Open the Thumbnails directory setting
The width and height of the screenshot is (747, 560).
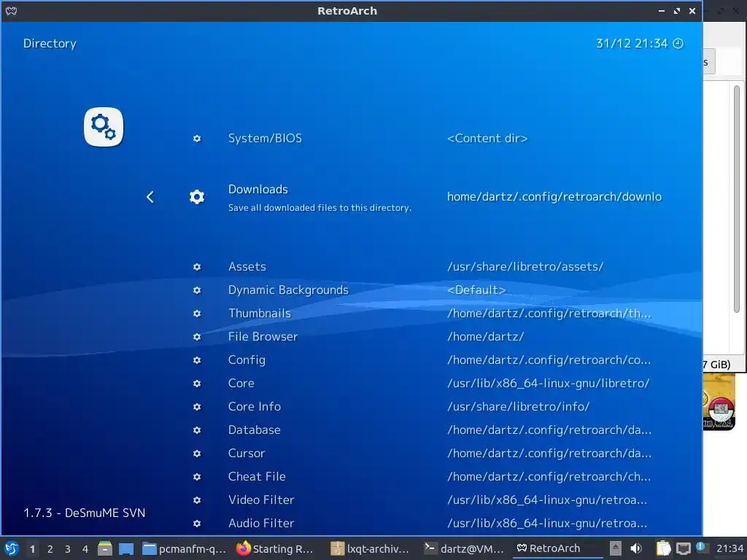(x=259, y=314)
